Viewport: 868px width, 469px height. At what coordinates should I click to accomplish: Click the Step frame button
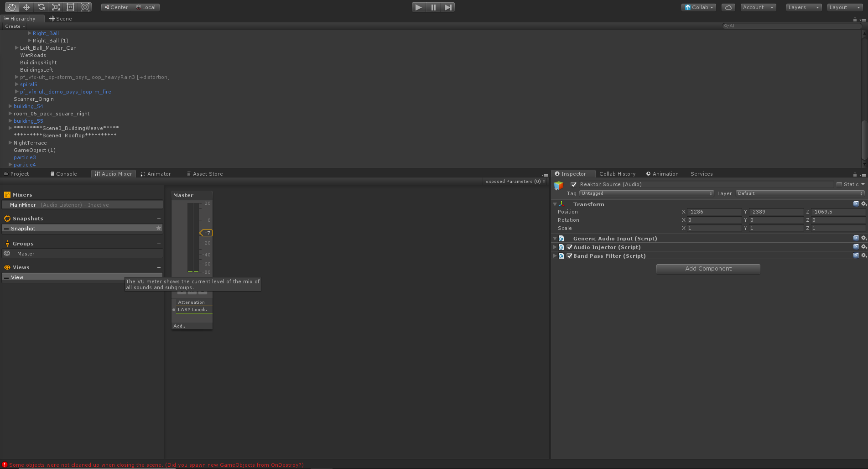[447, 7]
